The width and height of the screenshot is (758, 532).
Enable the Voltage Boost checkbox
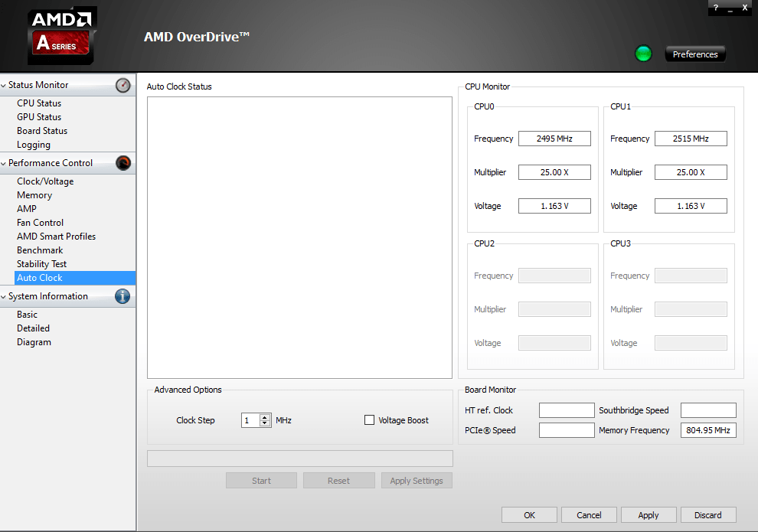point(369,420)
